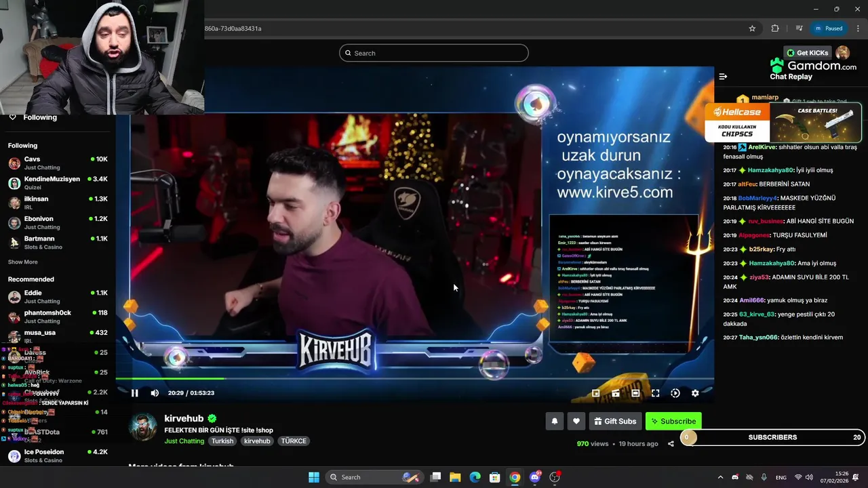Open Bartmann channel in sidebar

coord(58,243)
